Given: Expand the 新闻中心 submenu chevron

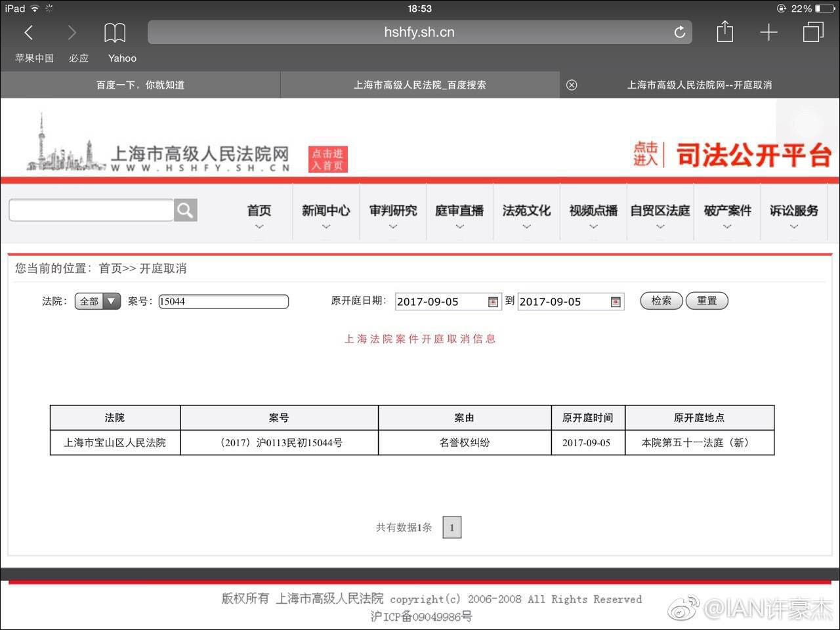Looking at the screenshot, I should (326, 226).
